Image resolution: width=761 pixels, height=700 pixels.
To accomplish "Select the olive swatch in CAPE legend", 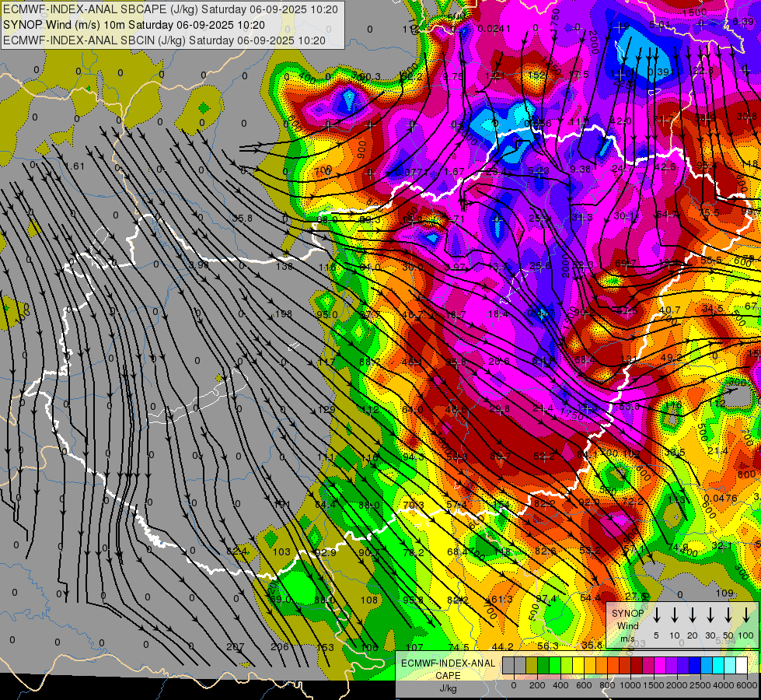I will tap(532, 665).
